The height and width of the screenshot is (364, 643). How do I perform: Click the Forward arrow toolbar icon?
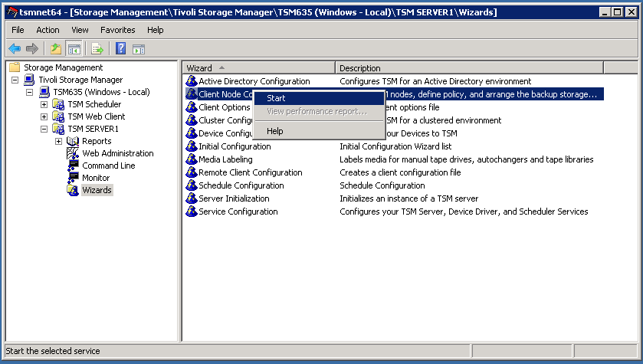click(x=32, y=49)
